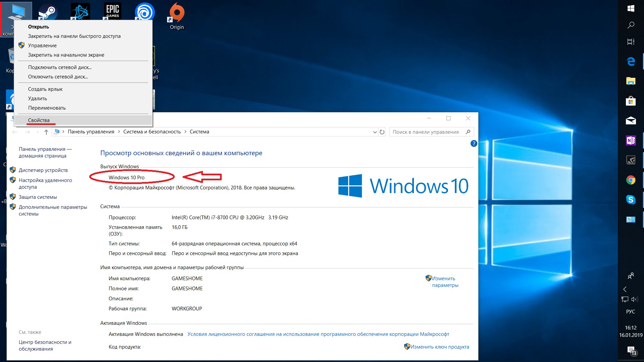Click the control panel search field
This screenshot has width=644, height=362.
(426, 132)
